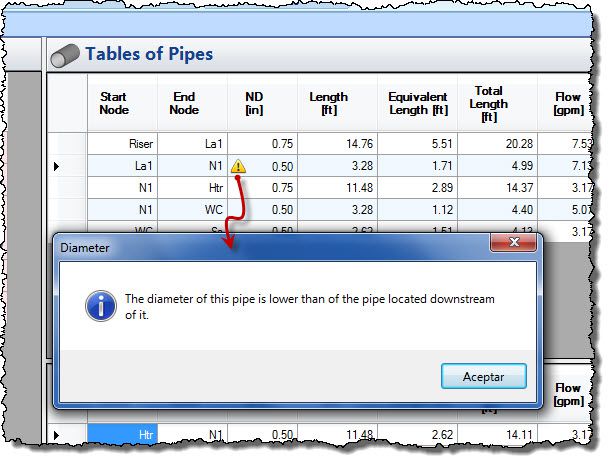Click the End Node column header
Screen dimensions: 611x463
pos(184,103)
